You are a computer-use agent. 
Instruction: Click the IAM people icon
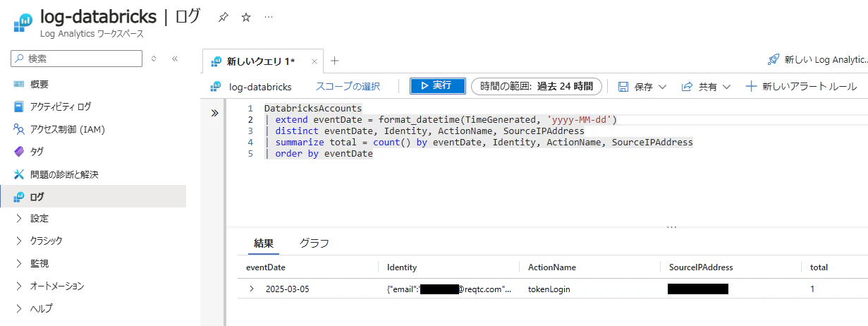[x=19, y=129]
